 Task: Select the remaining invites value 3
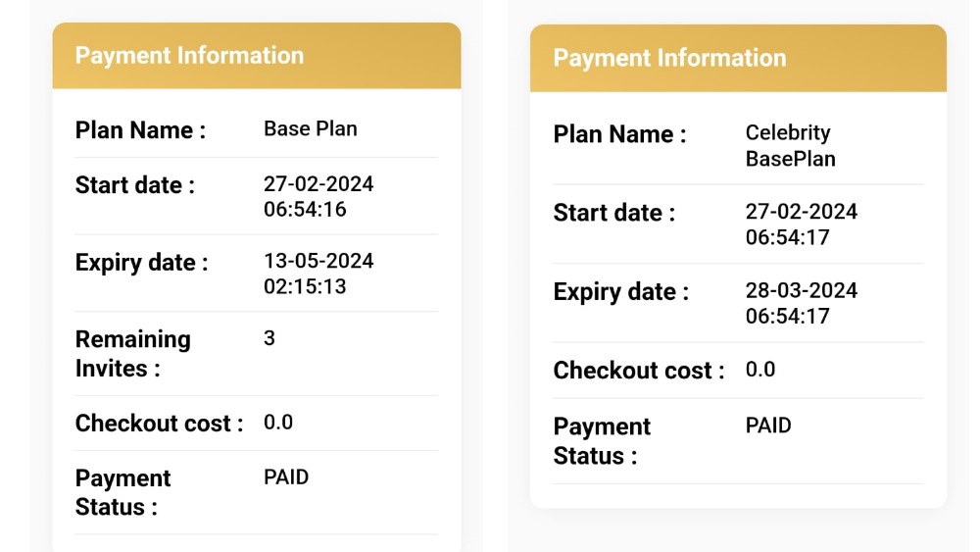pos(269,338)
